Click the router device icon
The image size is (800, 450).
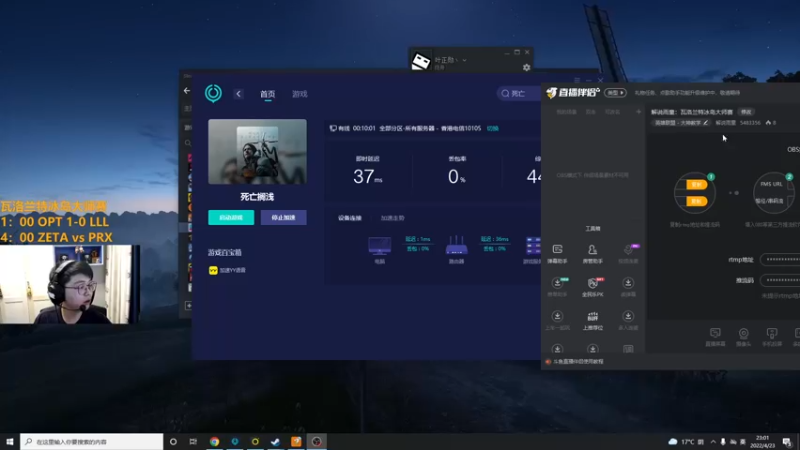[456, 245]
